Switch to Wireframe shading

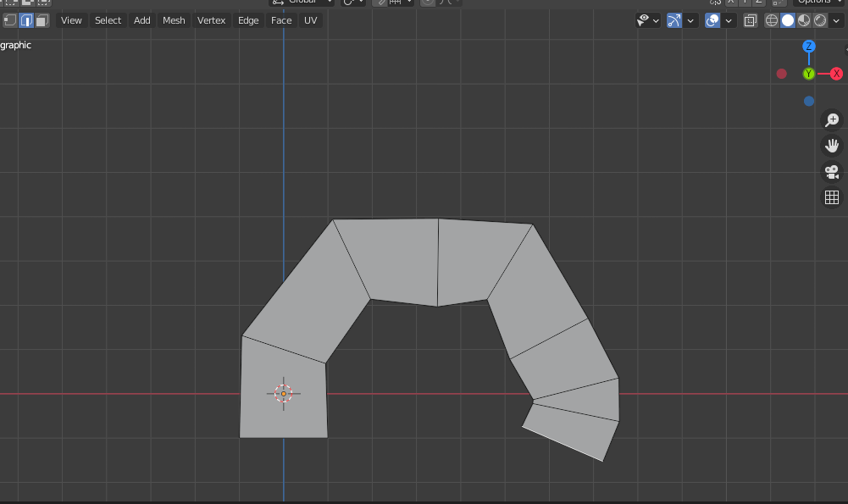(772, 20)
